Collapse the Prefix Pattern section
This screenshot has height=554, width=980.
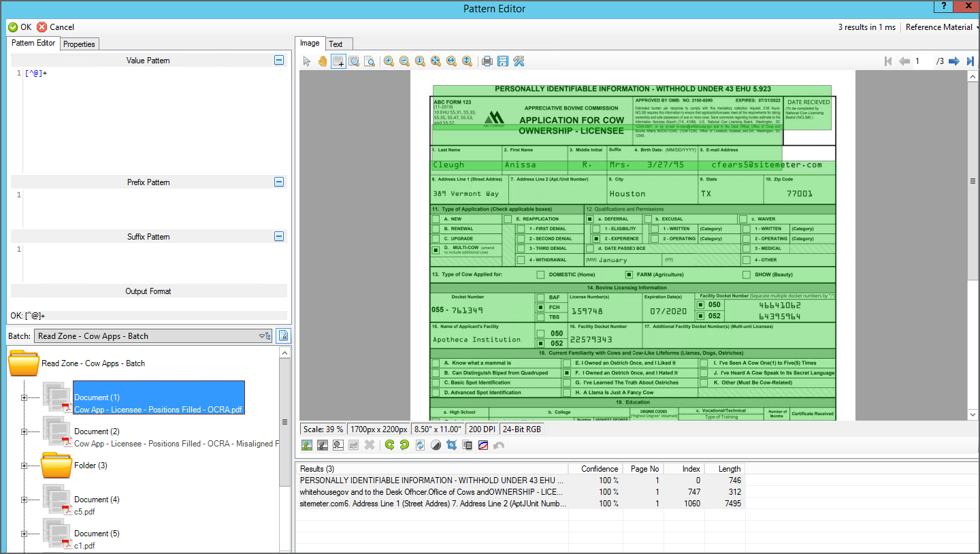[279, 182]
